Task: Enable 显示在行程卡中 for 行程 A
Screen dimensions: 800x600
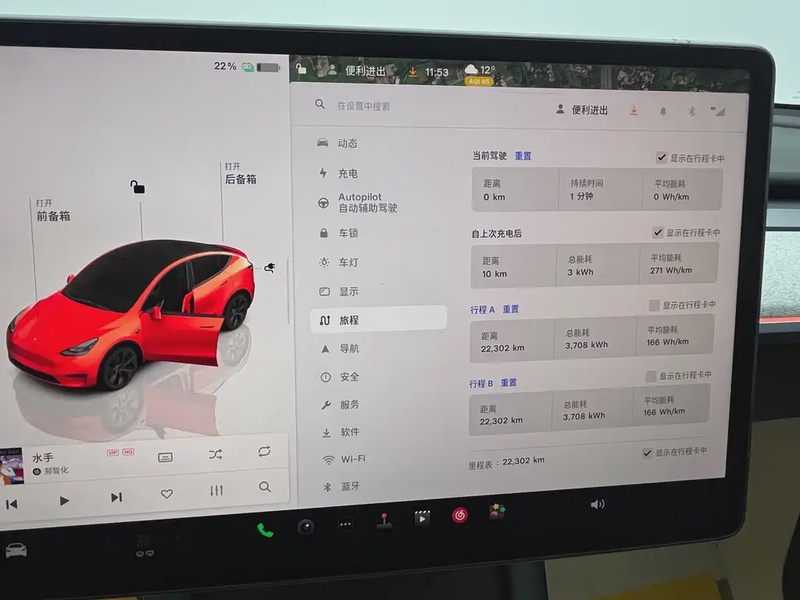Action: pos(654,305)
